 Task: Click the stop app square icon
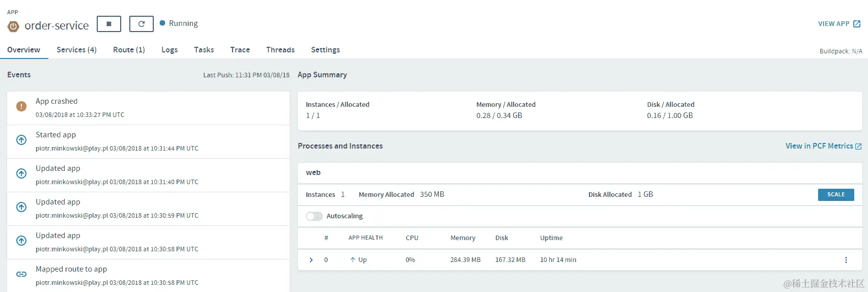click(109, 24)
